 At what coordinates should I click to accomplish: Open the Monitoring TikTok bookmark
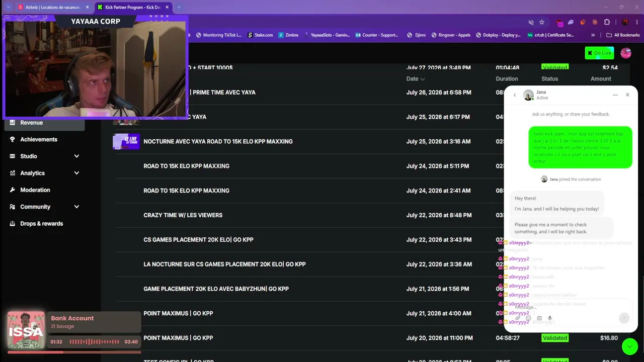[219, 35]
